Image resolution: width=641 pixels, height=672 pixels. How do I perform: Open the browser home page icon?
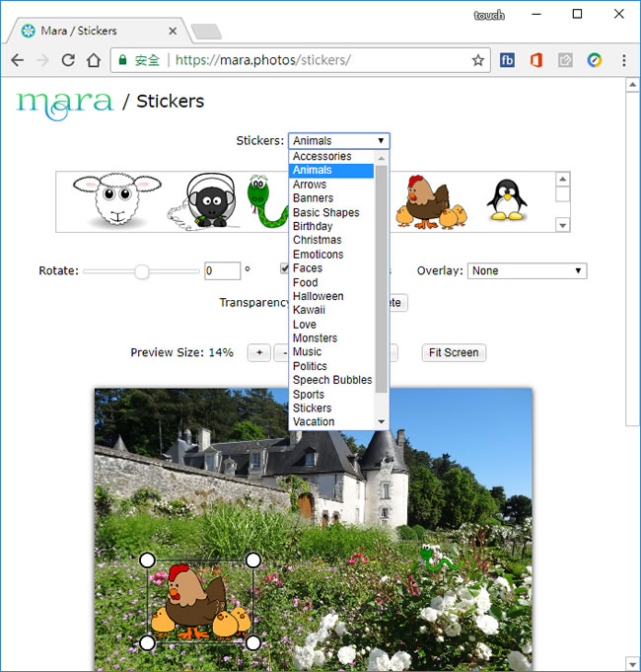pos(94,60)
